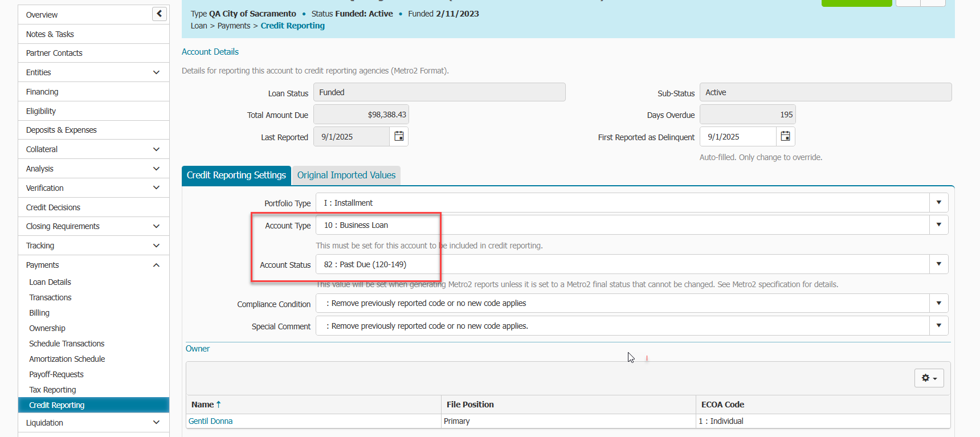Open the Compliance Condition dropdown
Image resolution: width=980 pixels, height=437 pixels.
[938, 303]
